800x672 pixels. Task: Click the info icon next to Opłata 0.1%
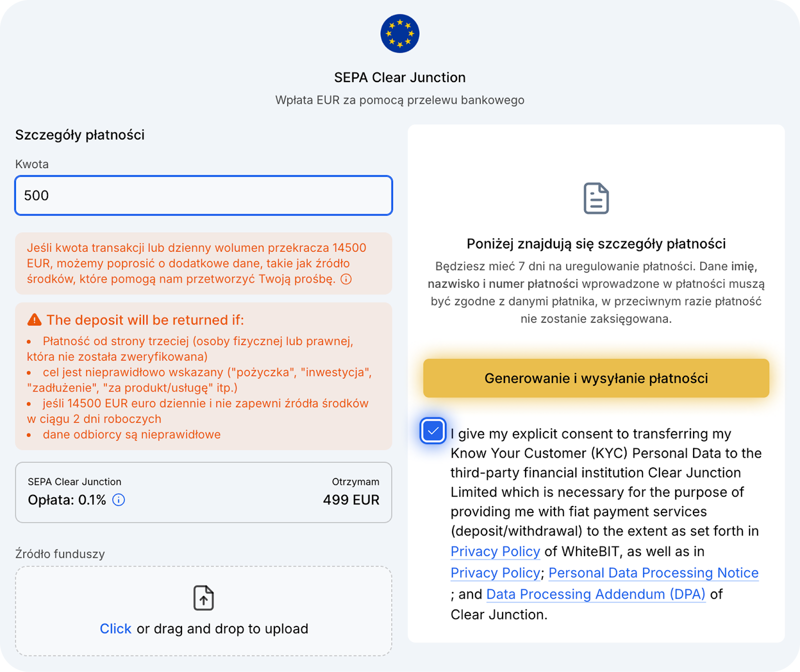pos(118,499)
